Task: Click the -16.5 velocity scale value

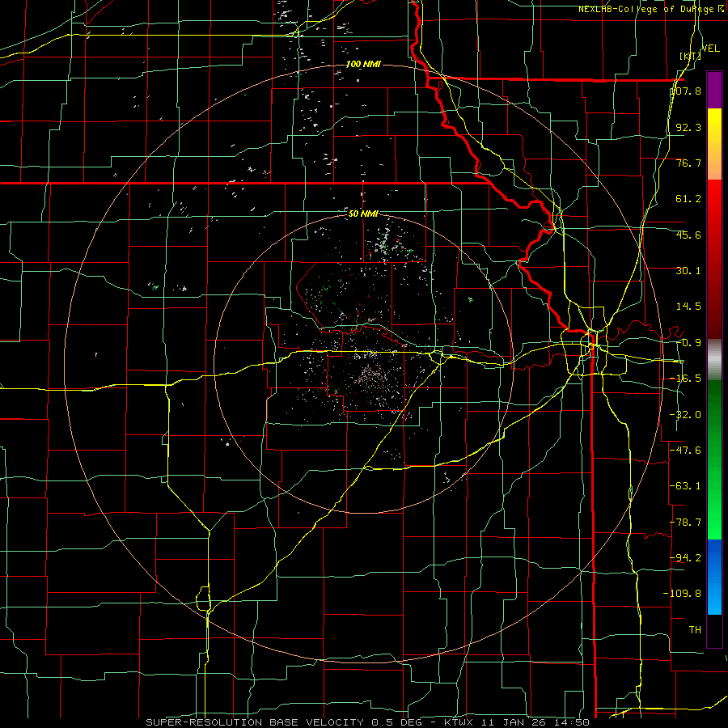Action: (x=686, y=379)
